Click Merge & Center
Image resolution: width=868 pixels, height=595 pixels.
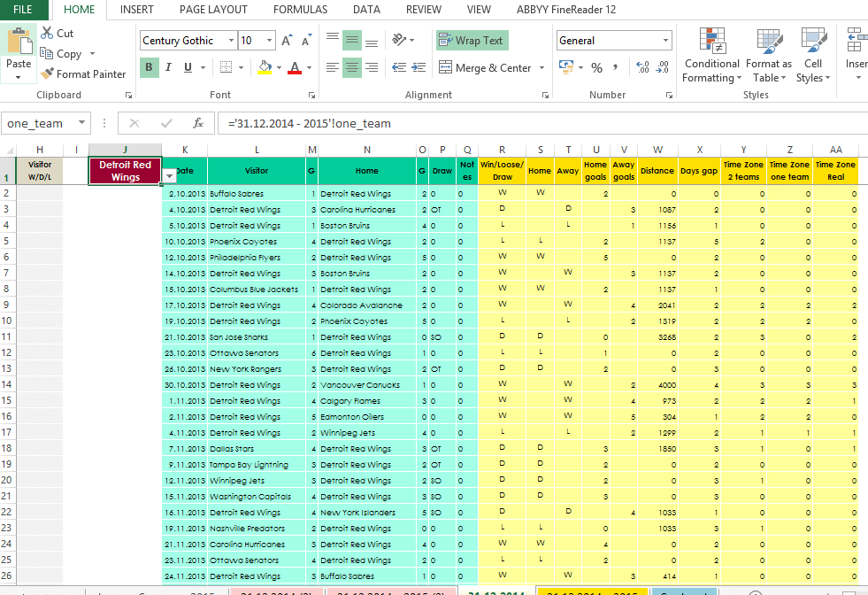coord(486,67)
